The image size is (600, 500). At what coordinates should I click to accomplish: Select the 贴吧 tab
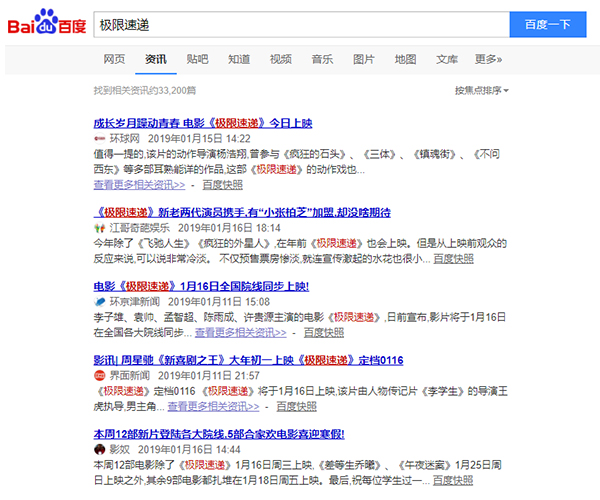coord(197,59)
